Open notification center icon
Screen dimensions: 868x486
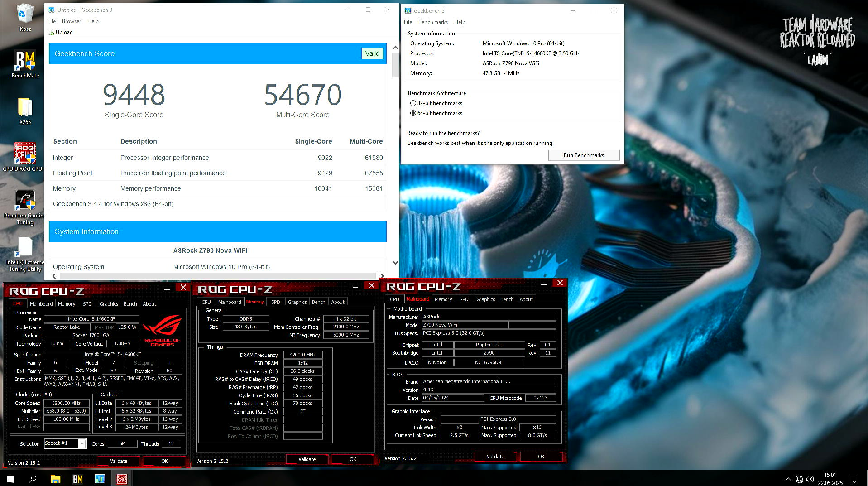tap(854, 479)
